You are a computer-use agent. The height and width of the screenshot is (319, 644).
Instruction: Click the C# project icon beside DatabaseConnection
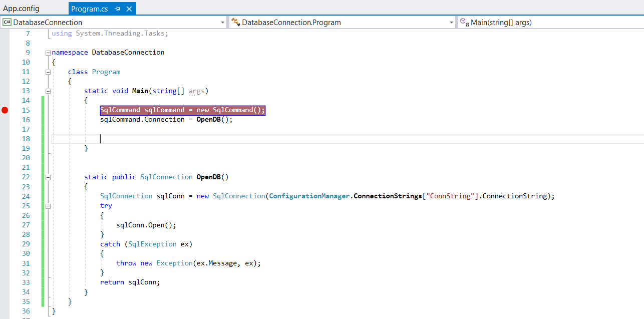coord(7,22)
